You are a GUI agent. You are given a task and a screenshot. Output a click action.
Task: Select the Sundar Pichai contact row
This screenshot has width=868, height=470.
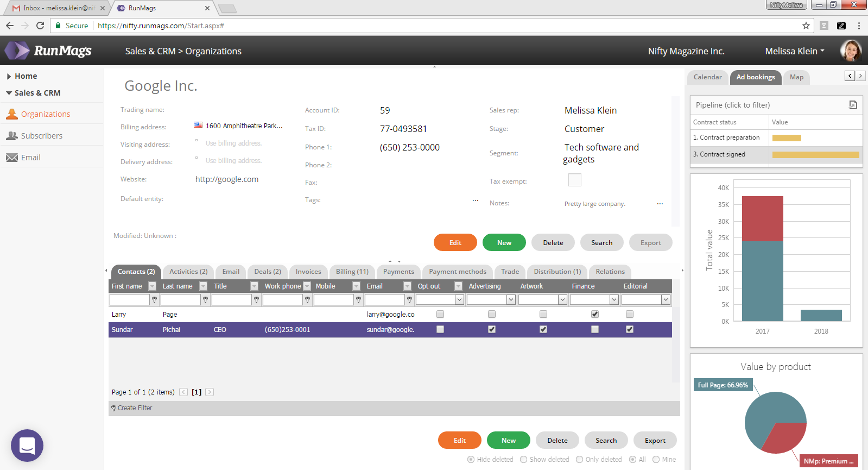click(390, 329)
